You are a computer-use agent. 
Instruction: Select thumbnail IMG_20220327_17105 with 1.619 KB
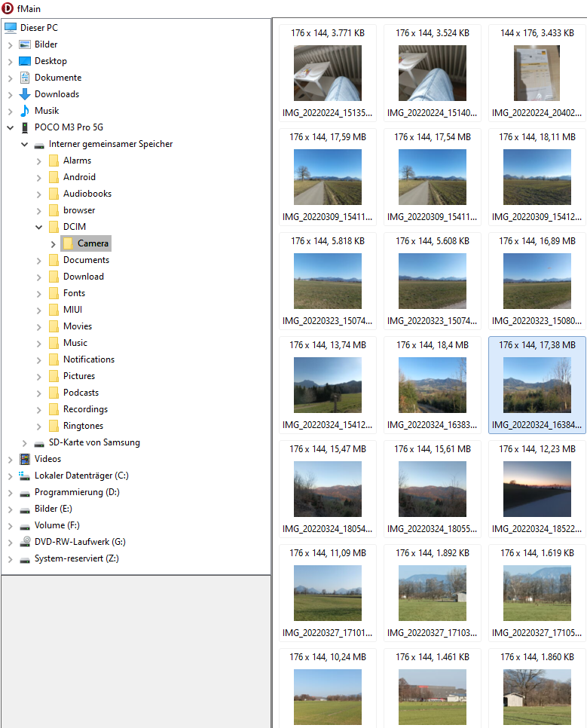537,593
